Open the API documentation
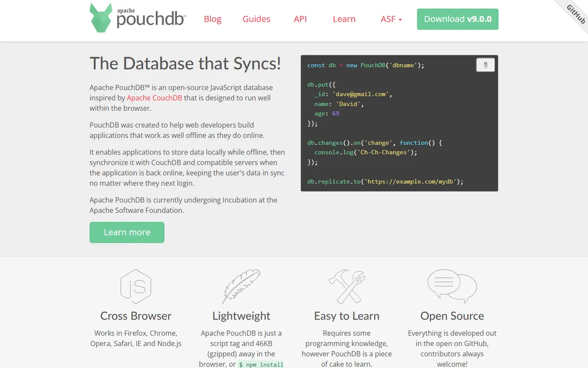The width and height of the screenshot is (588, 368). pyautogui.click(x=300, y=19)
